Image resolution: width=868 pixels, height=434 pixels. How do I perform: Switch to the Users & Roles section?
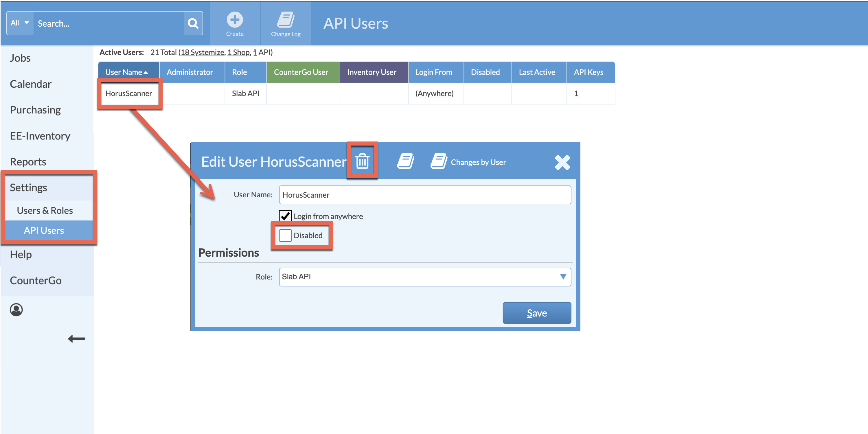point(45,210)
